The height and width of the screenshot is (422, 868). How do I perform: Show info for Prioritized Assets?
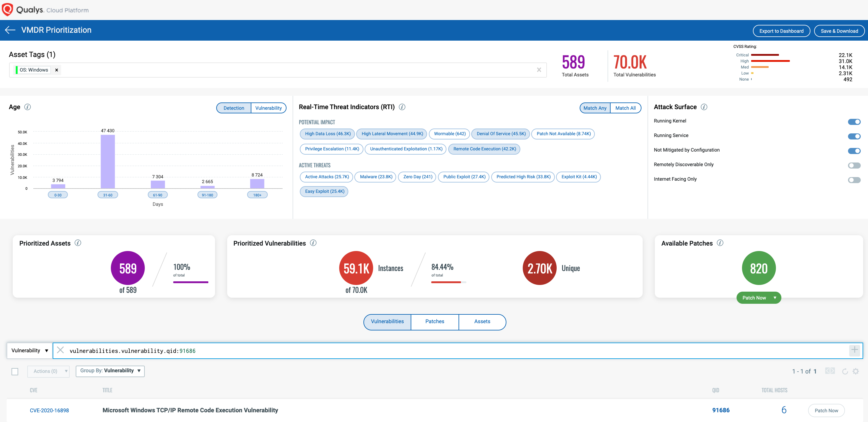click(78, 243)
